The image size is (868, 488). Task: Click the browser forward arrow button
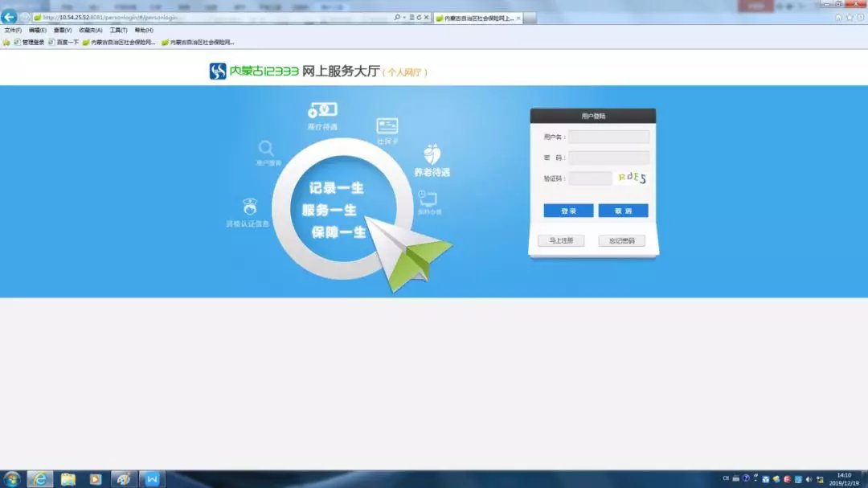pyautogui.click(x=24, y=17)
